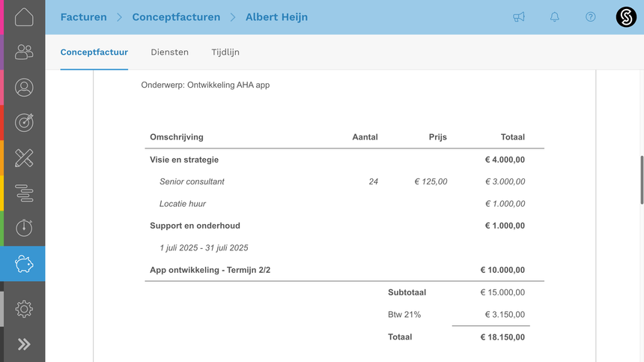Click 'App ontwikkeling - Termijn 2/2' row
The width and height of the screenshot is (644, 362).
(210, 271)
